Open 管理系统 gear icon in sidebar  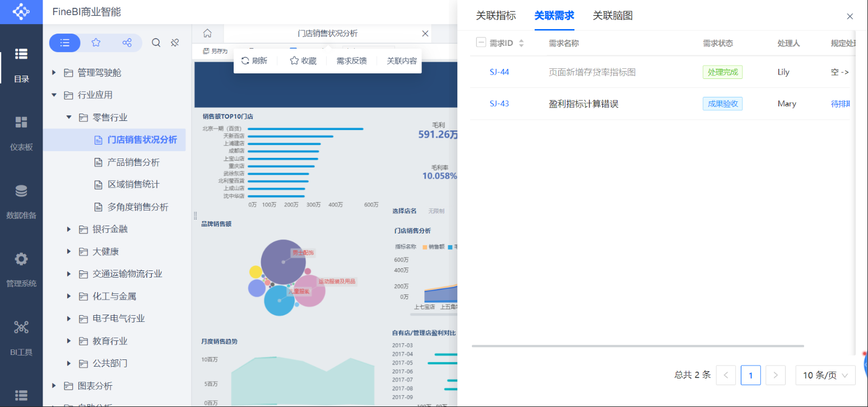point(21,270)
